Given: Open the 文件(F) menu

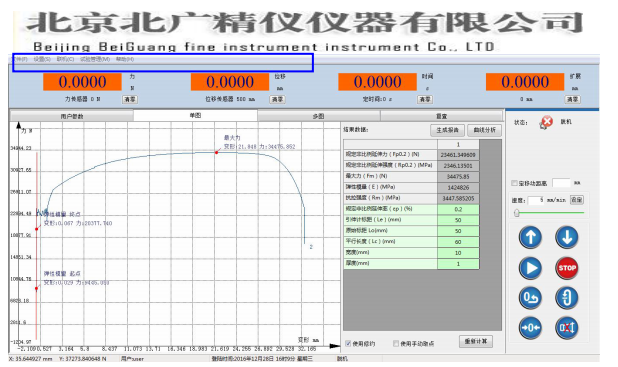Looking at the screenshot, I should [x=20, y=59].
